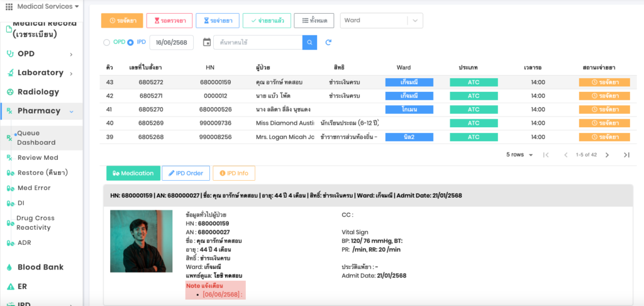Switch to the IPD Info tab
644x306 pixels.
tap(234, 173)
